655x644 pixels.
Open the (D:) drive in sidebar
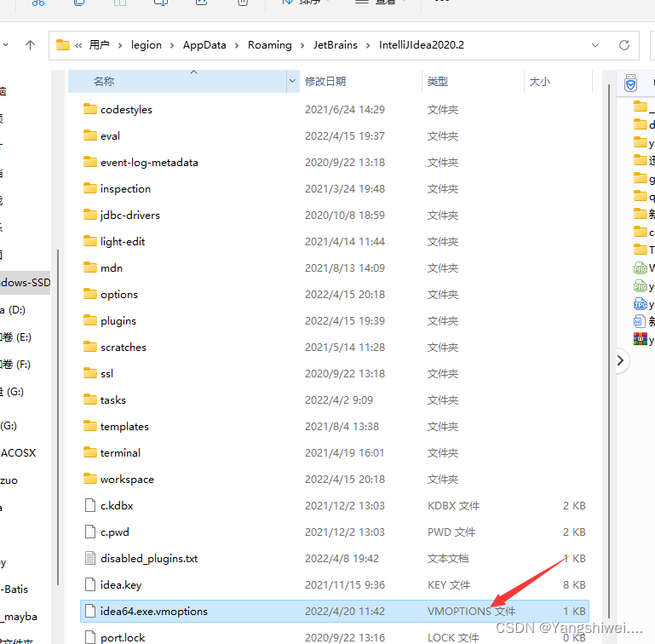(x=14, y=310)
